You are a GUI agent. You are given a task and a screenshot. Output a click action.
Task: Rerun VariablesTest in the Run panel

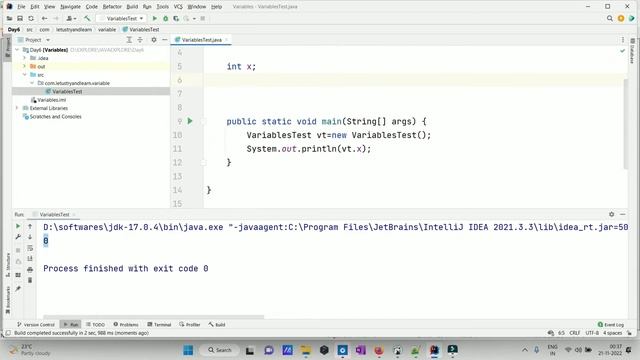coord(18,226)
